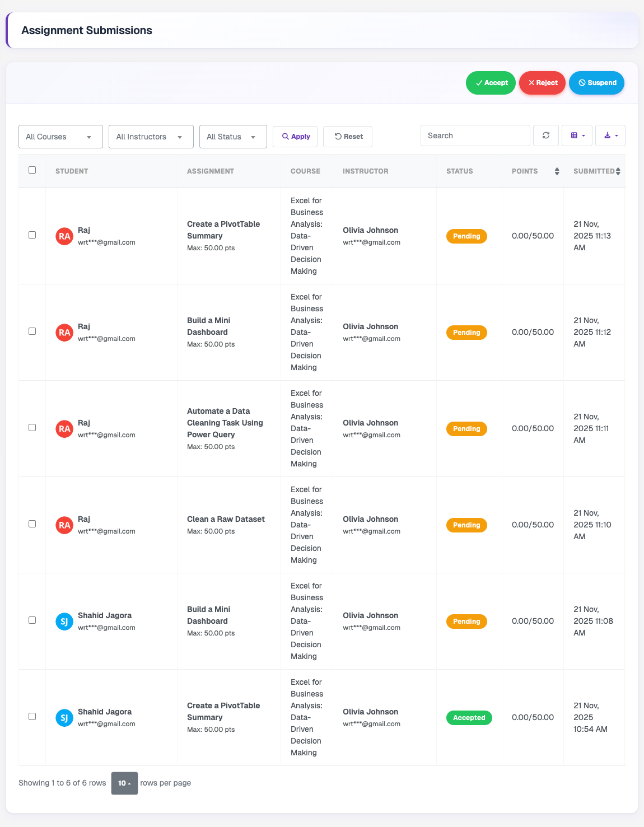Check the Clean a Raw Dataset row
The image size is (644, 827).
pyautogui.click(x=32, y=524)
